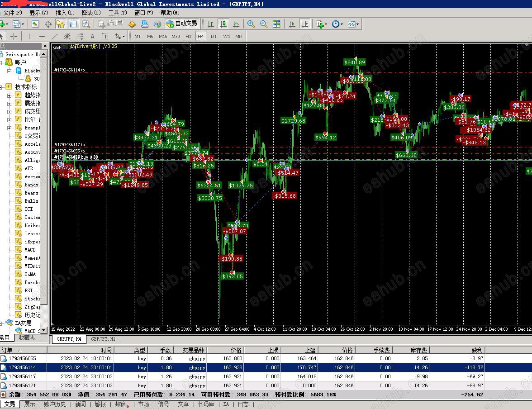Click Navigator scrollbar up arrow
This screenshot has width=532, height=409.
44,54
